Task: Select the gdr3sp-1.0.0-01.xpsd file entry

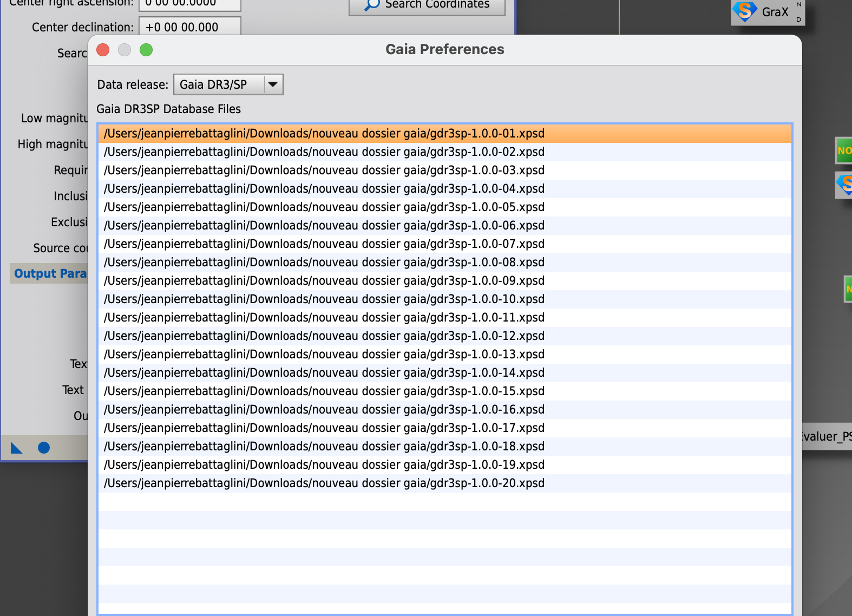Action: coord(444,134)
